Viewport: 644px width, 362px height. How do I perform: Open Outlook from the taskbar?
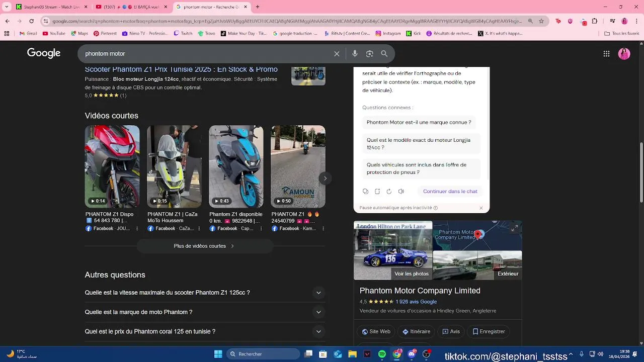338,354
